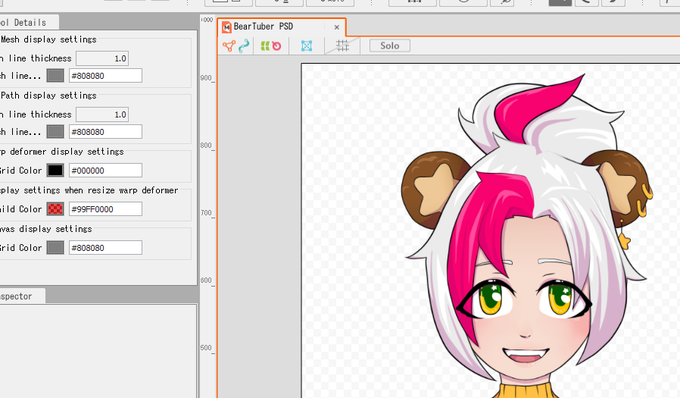Edit line thickness under Path display settings
Image resolution: width=680 pixels, height=398 pixels.
coord(102,114)
